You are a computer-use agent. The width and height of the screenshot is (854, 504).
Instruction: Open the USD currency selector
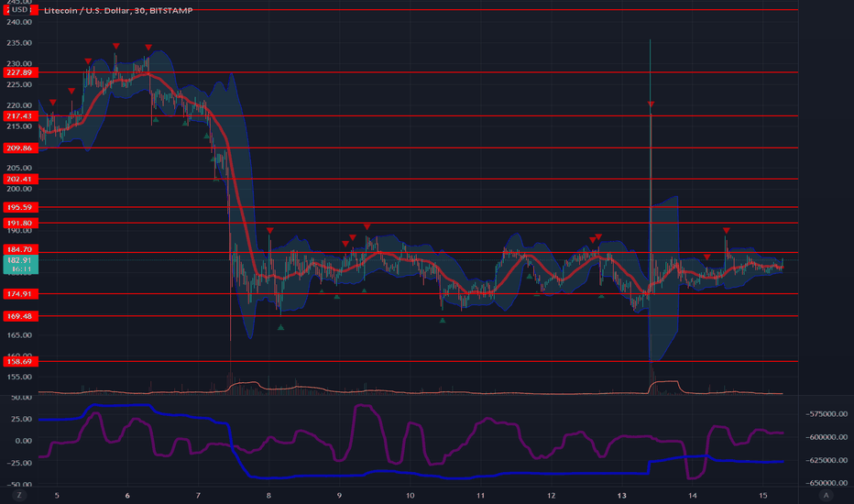click(x=20, y=10)
